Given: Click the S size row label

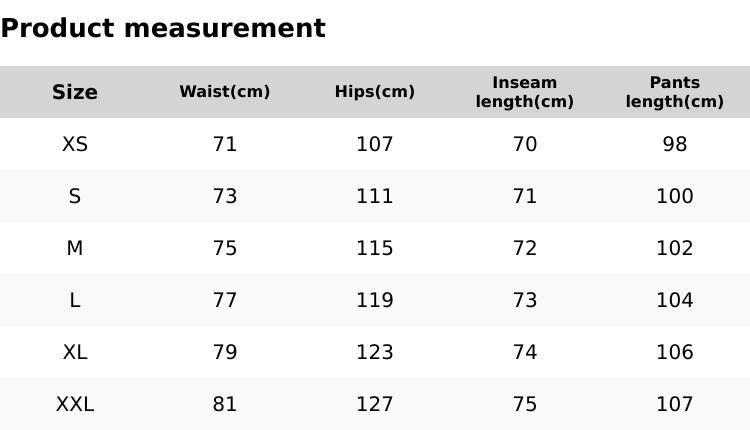Looking at the screenshot, I should coord(75,196).
